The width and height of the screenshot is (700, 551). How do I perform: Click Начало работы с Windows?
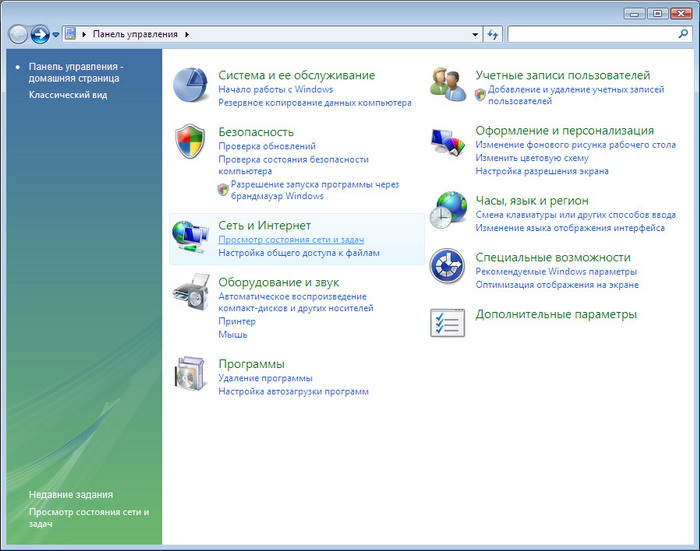275,89
